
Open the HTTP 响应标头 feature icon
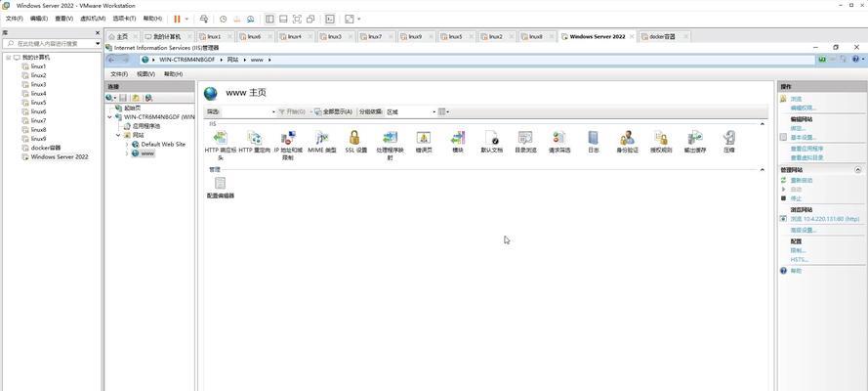tap(221, 138)
